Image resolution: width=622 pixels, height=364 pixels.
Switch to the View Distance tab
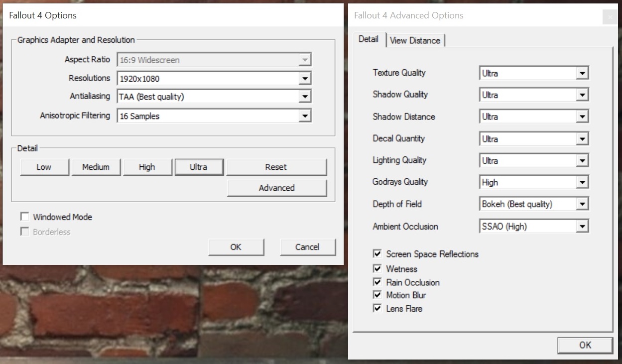coord(415,41)
